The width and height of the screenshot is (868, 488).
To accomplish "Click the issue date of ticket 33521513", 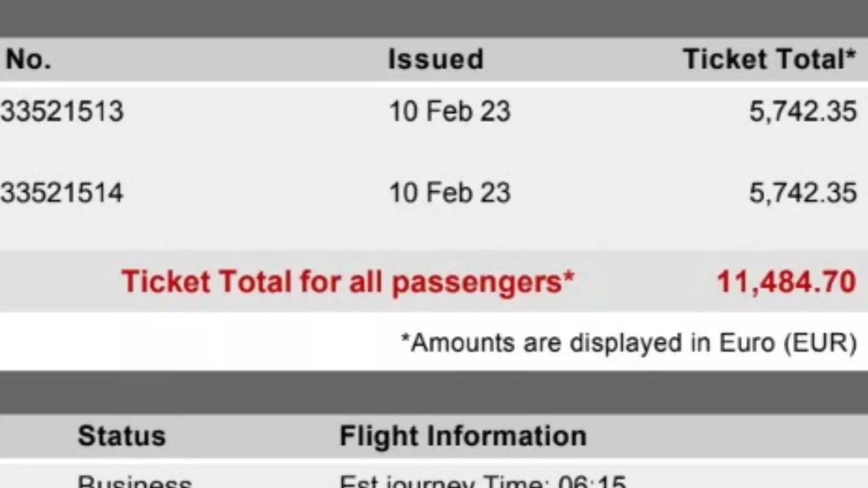I will (450, 111).
